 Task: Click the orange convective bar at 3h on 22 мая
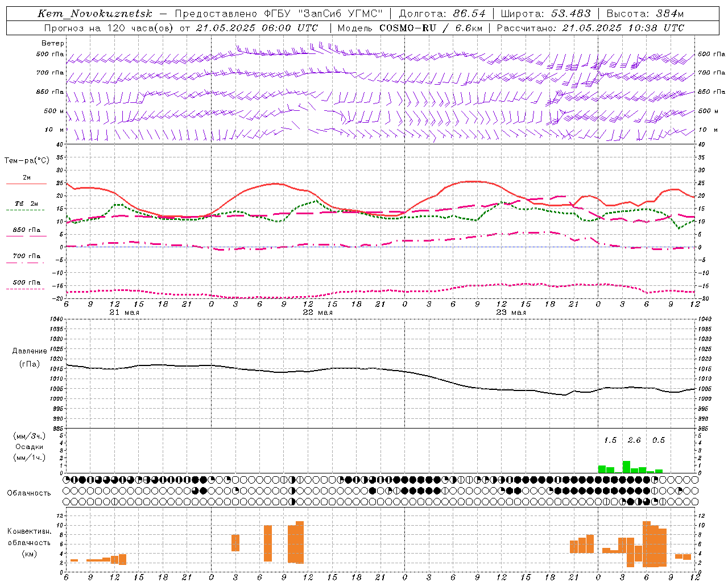235,543
